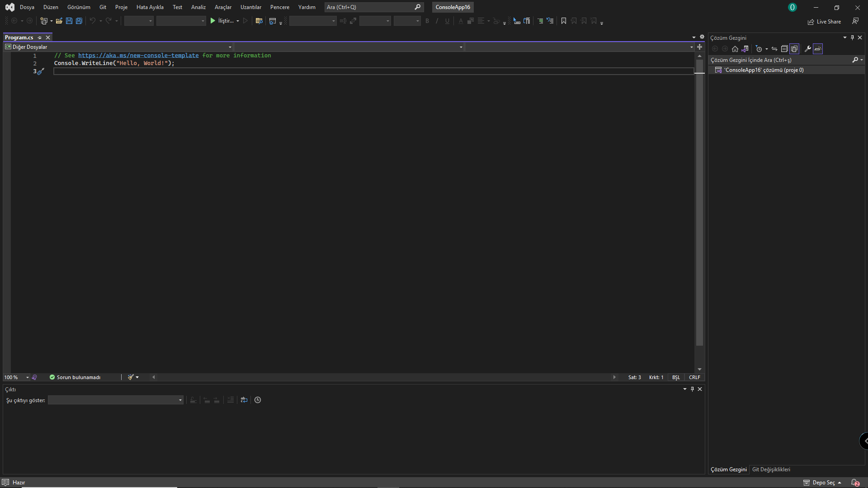Open the Solution Explorer Home icon
The width and height of the screenshot is (868, 488).
[735, 49]
